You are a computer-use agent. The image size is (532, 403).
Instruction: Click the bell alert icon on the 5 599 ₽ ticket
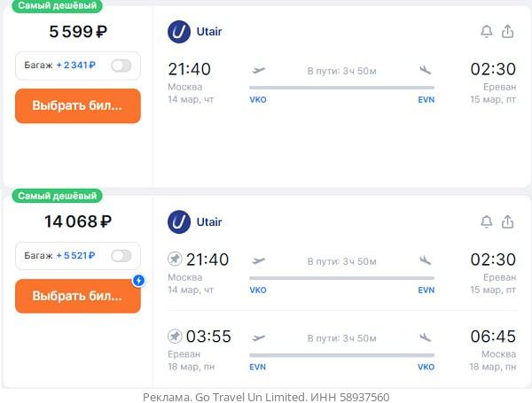486,32
